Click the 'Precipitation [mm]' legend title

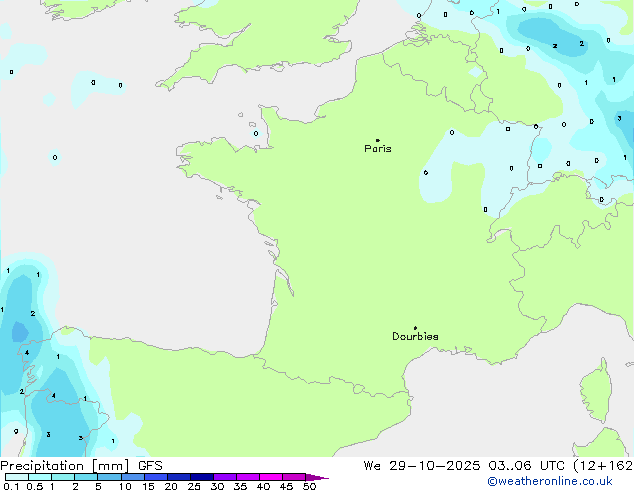[65, 466]
